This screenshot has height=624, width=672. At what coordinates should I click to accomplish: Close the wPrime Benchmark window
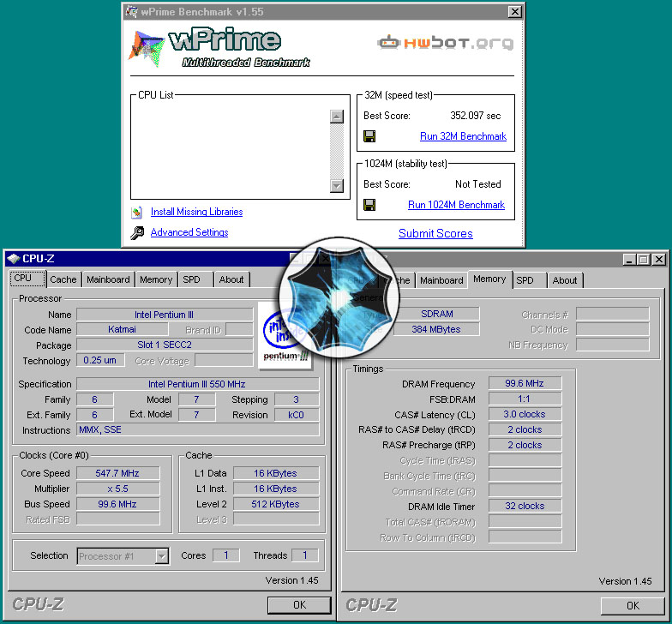coord(514,12)
